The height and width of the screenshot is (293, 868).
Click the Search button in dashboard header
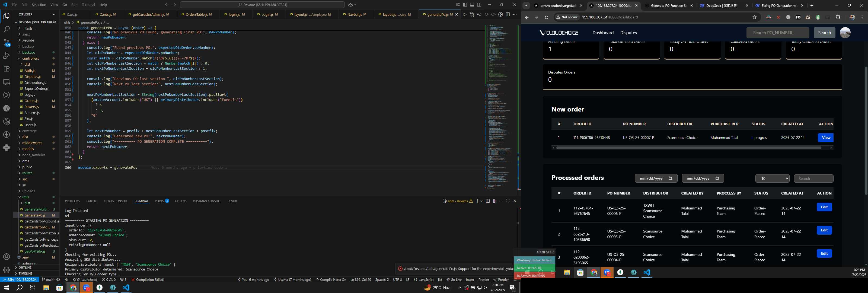click(x=824, y=33)
